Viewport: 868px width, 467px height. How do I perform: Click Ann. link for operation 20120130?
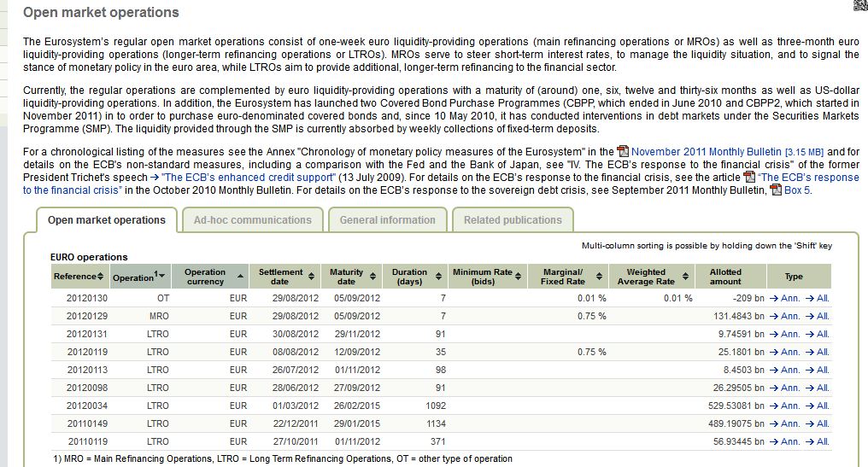click(785, 298)
